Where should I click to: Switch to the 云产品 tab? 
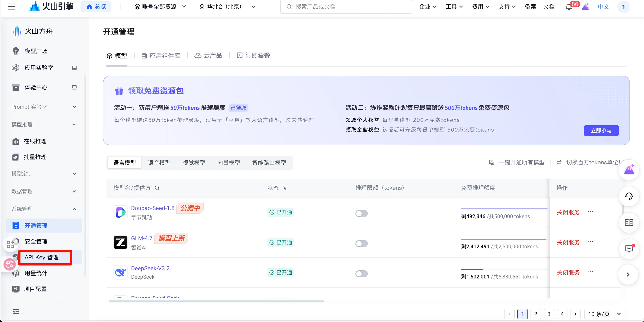coord(208,55)
